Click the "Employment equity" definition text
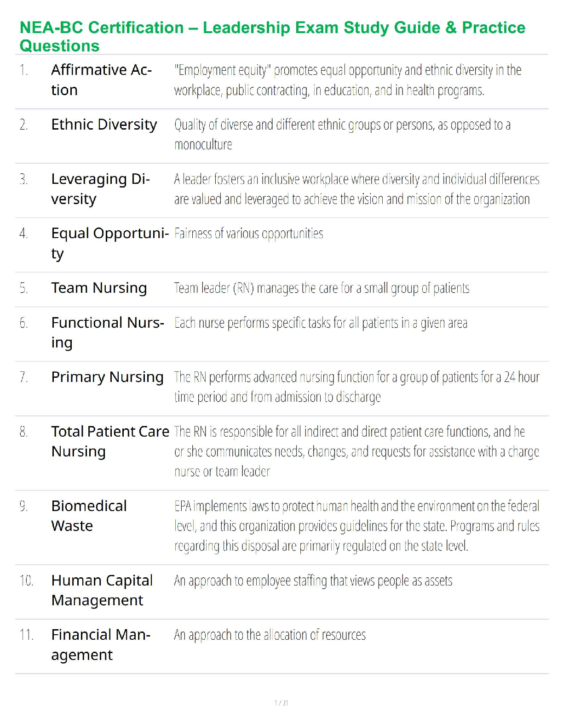This screenshot has width=563, height=728. [347, 80]
